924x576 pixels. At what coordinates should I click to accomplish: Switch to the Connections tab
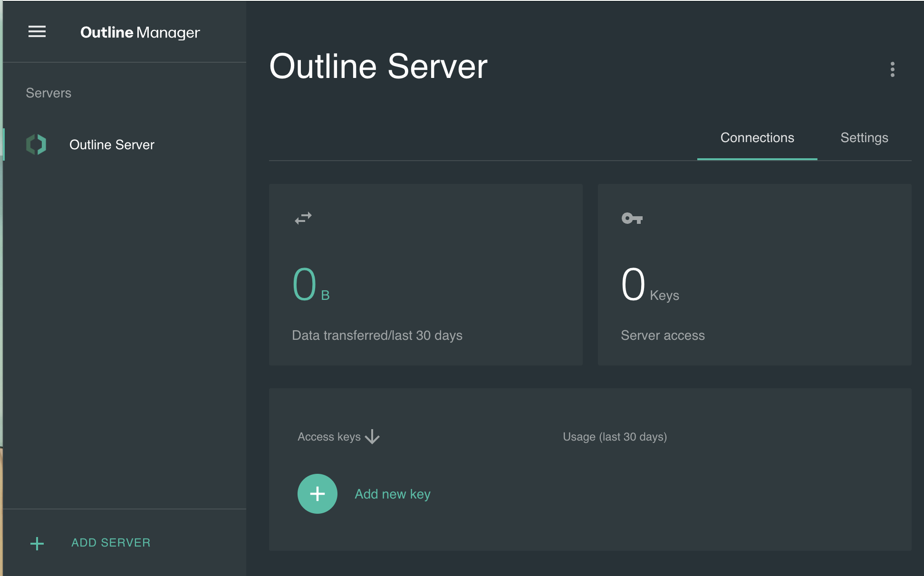click(757, 138)
